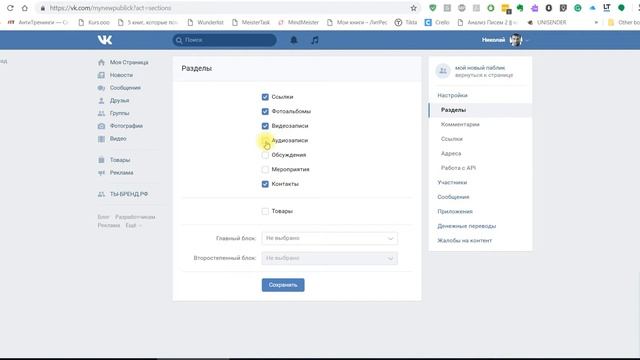
Task: Open the MeisterTask bookmark
Action: click(251, 22)
